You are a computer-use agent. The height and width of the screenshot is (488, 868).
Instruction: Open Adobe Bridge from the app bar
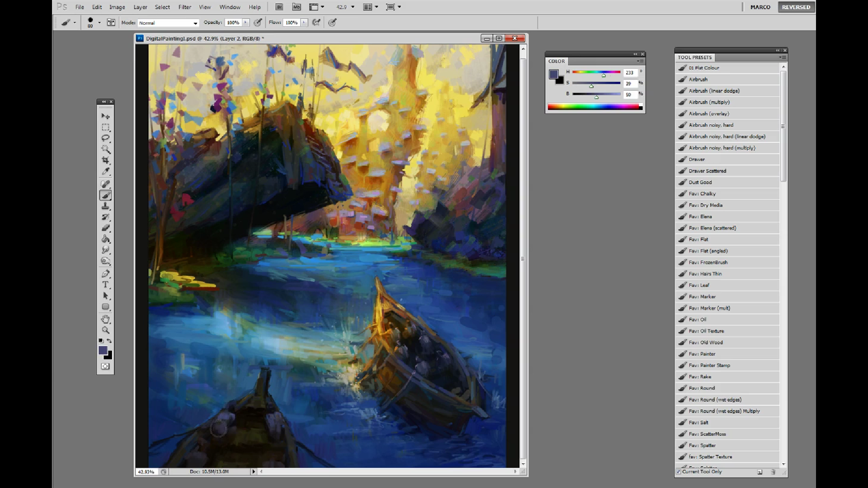click(x=279, y=7)
